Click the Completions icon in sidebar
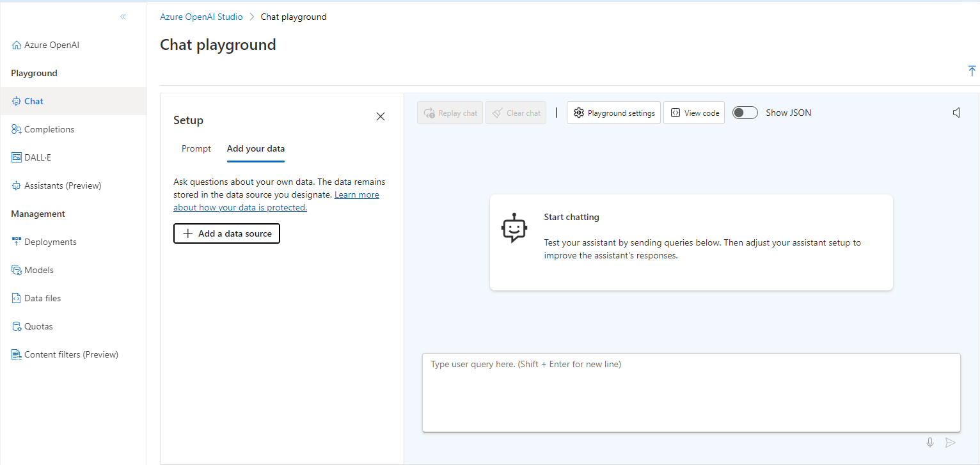 pyautogui.click(x=17, y=129)
